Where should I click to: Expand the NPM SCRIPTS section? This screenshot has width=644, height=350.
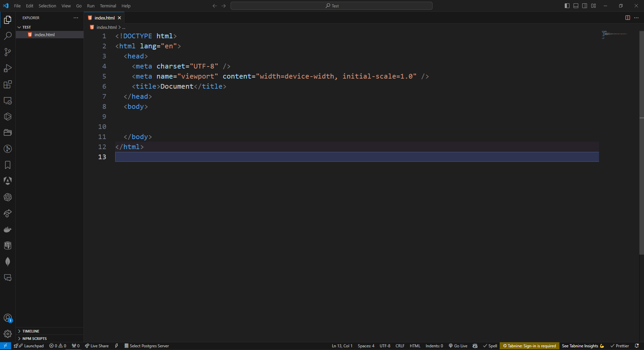50,339
